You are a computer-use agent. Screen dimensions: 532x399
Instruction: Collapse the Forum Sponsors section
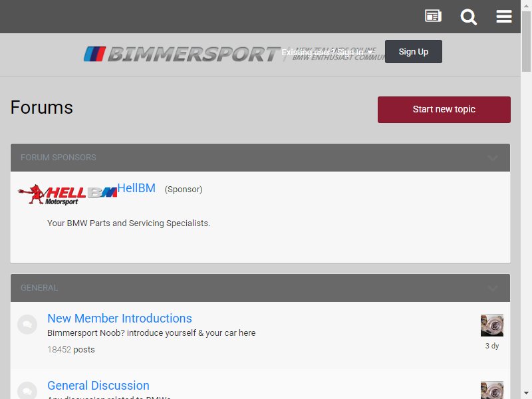pos(492,158)
